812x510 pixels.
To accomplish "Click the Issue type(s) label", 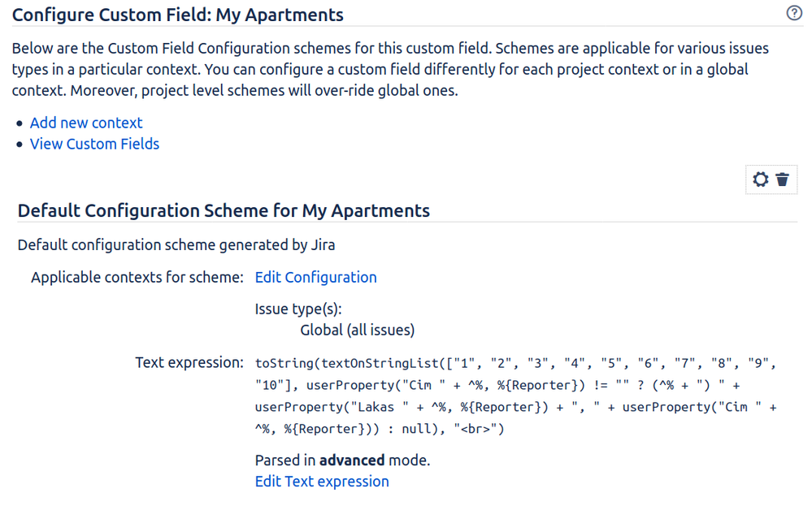I will [x=298, y=309].
